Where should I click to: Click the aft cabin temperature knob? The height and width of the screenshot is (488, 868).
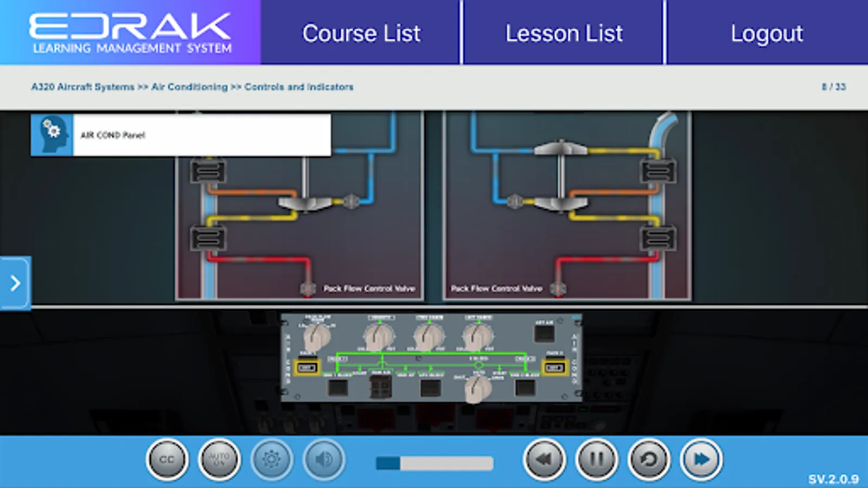tap(478, 336)
